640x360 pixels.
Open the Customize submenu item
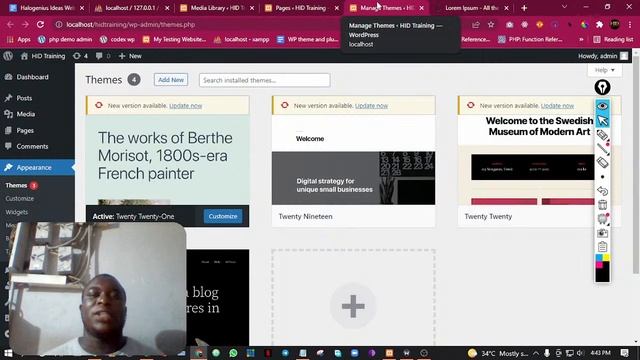click(x=20, y=199)
